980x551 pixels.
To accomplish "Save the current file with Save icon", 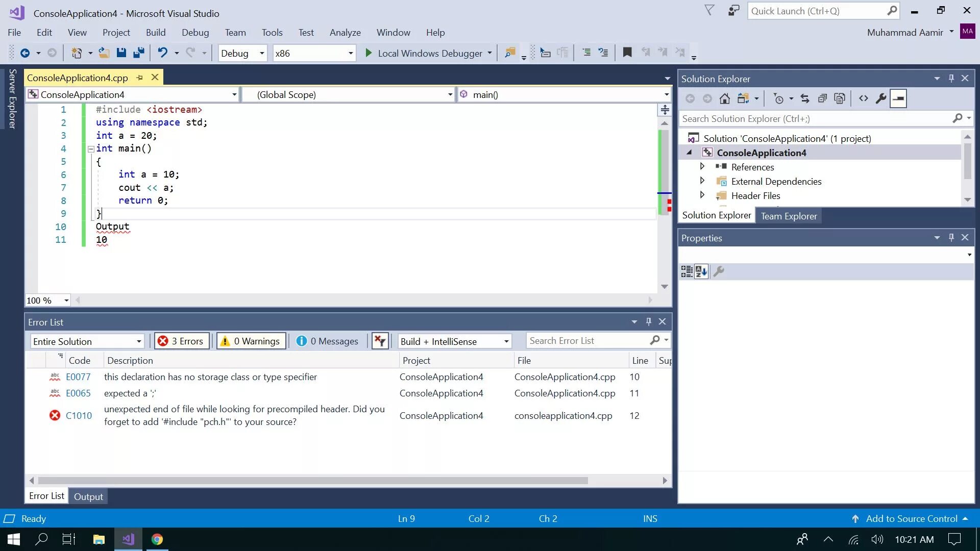I will tap(121, 53).
